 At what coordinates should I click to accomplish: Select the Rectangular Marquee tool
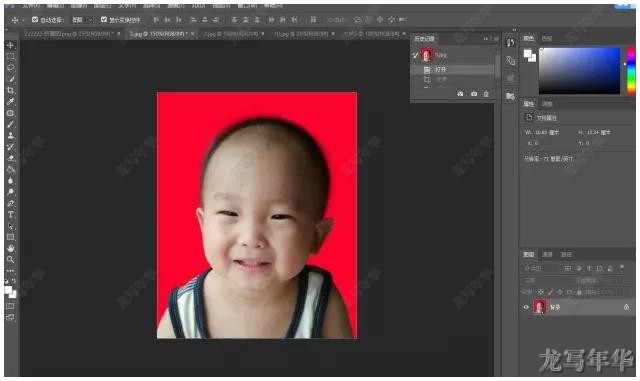(11, 56)
